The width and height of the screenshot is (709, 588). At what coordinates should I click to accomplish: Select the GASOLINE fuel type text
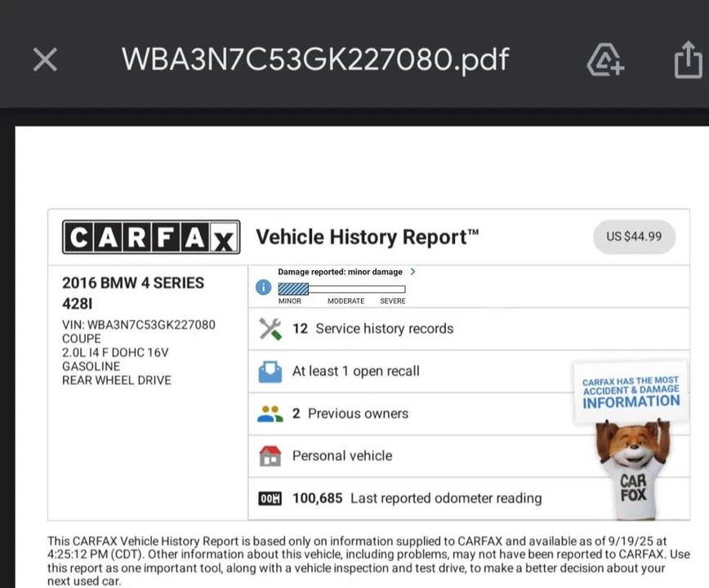click(x=91, y=366)
